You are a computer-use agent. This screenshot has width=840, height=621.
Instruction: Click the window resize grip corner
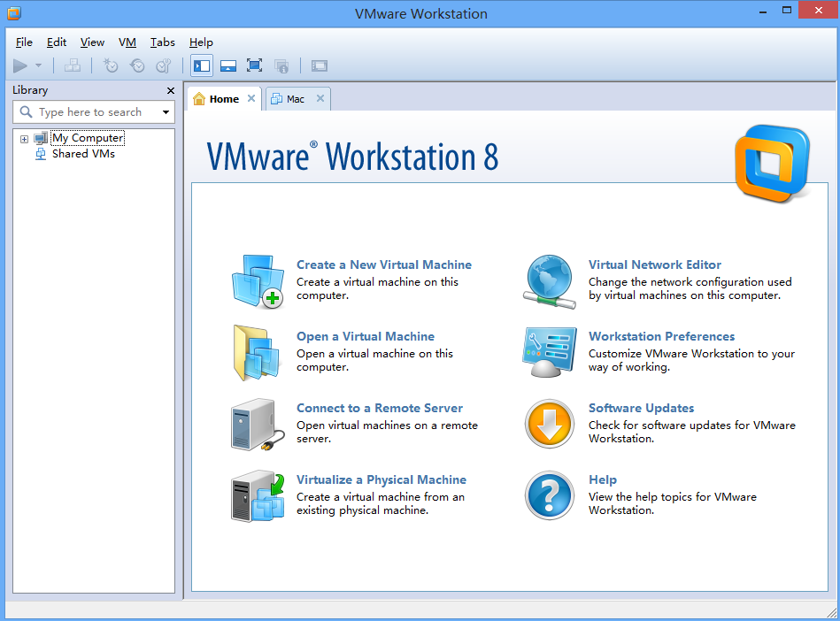click(x=832, y=612)
